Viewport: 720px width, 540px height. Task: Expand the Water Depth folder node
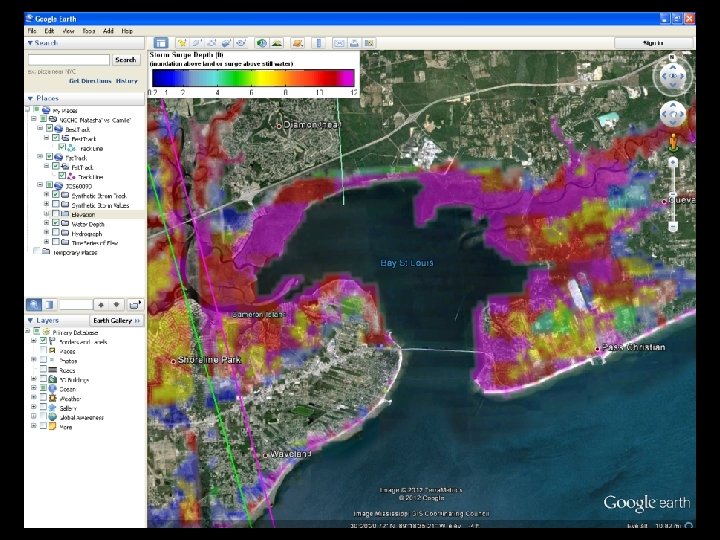[46, 224]
